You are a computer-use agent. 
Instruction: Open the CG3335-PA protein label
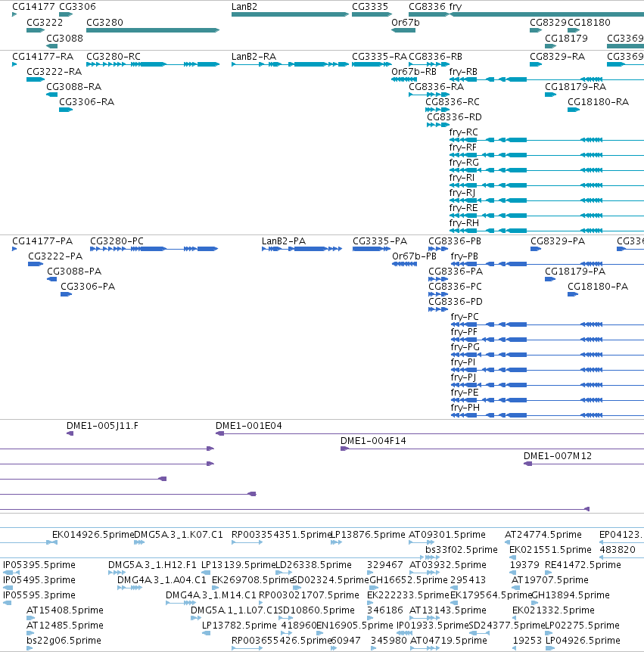click(380, 241)
